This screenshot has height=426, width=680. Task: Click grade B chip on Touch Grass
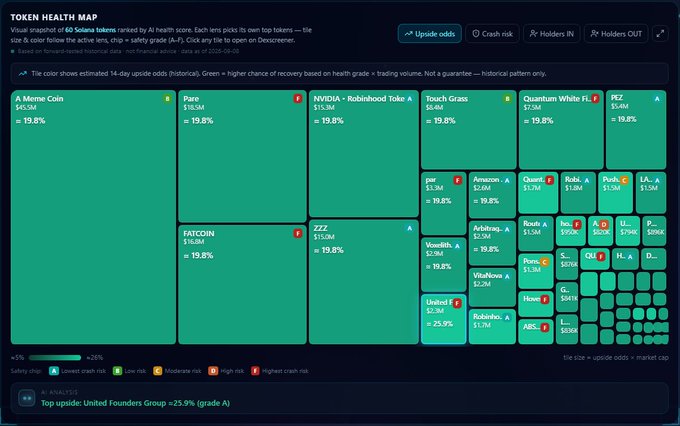[x=507, y=99]
